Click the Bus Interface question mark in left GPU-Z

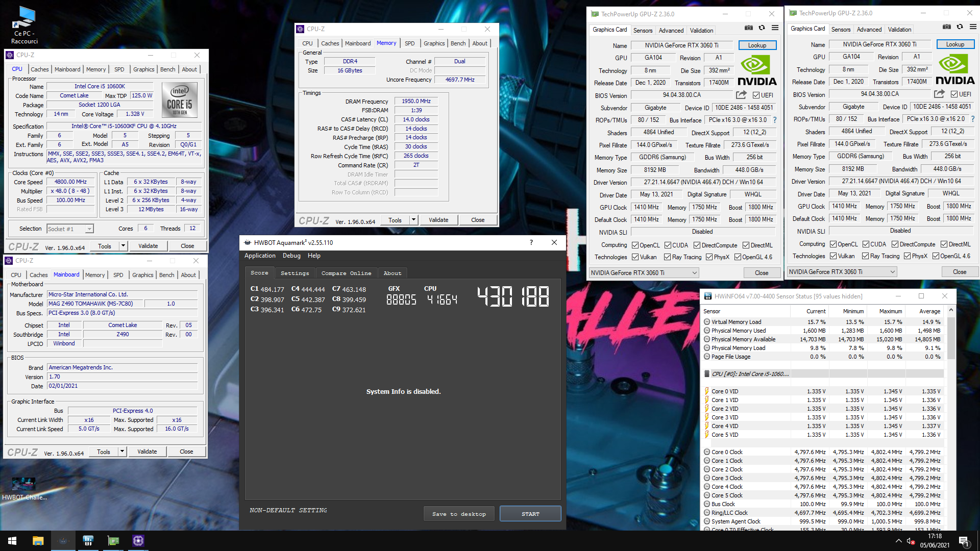pyautogui.click(x=775, y=120)
